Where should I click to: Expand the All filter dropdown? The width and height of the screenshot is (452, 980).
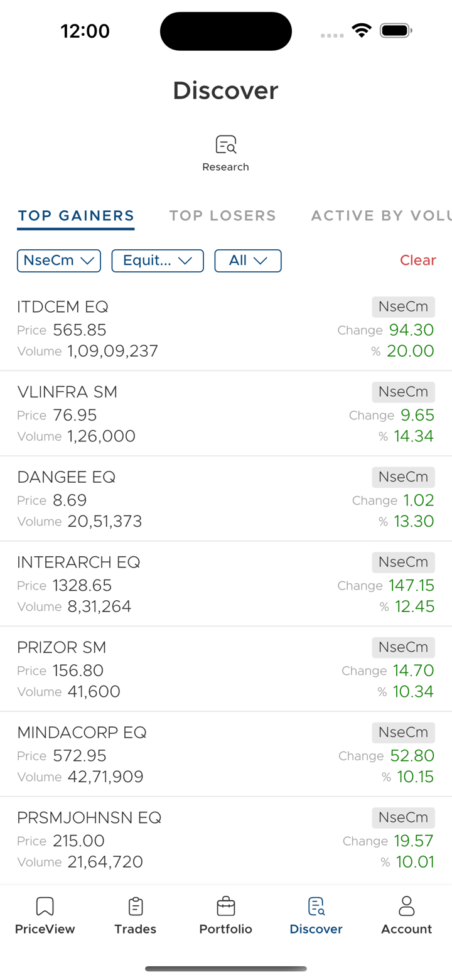[248, 261]
